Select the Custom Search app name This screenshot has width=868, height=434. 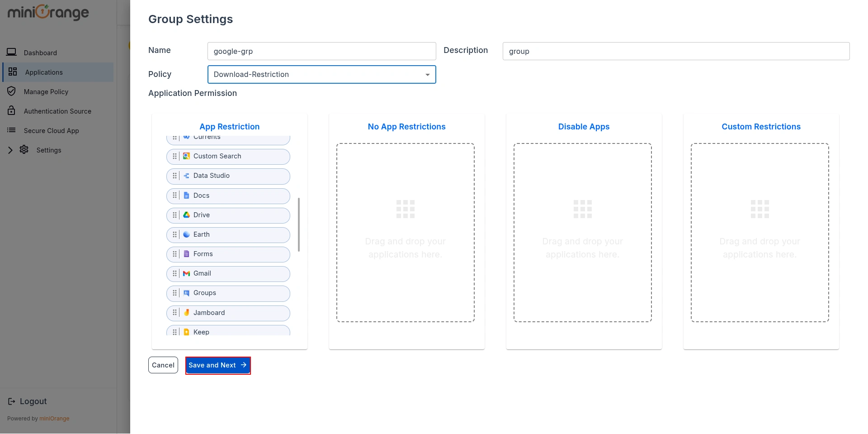pos(217,156)
